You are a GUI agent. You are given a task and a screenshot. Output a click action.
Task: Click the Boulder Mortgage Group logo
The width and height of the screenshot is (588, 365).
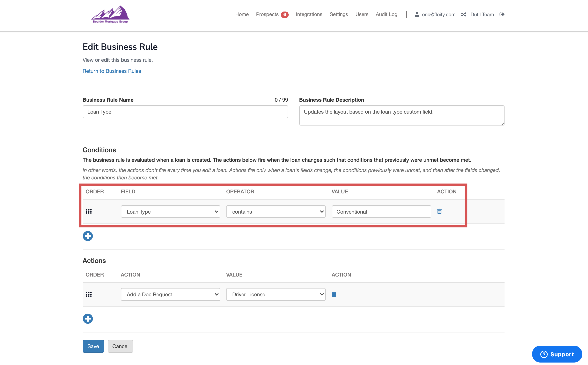pos(110,14)
